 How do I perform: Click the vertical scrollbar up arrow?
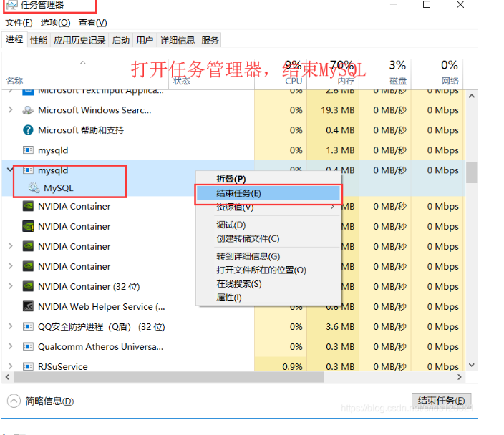[x=472, y=96]
